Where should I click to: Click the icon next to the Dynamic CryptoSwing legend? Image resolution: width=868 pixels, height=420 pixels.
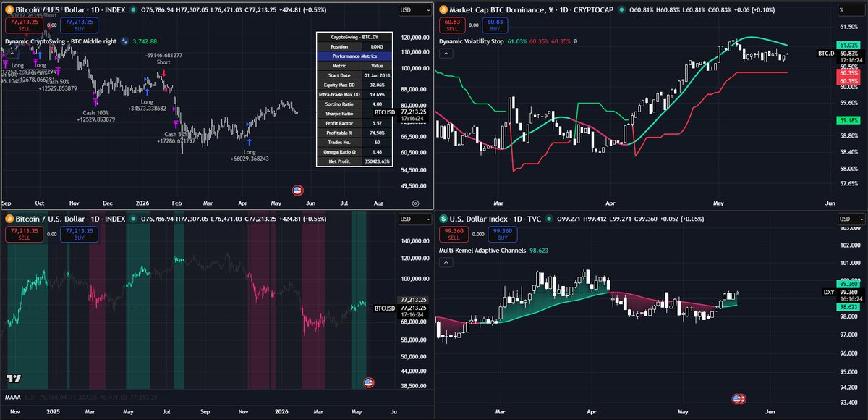click(125, 41)
